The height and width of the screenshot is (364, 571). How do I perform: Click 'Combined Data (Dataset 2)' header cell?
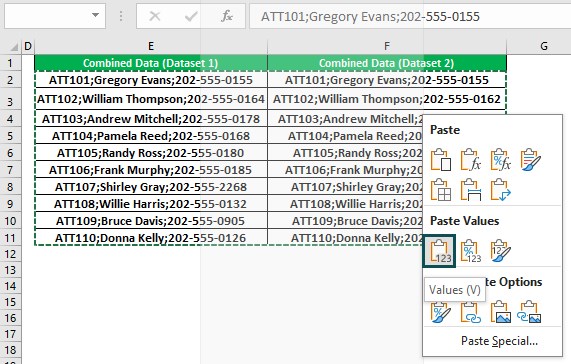pos(387,63)
